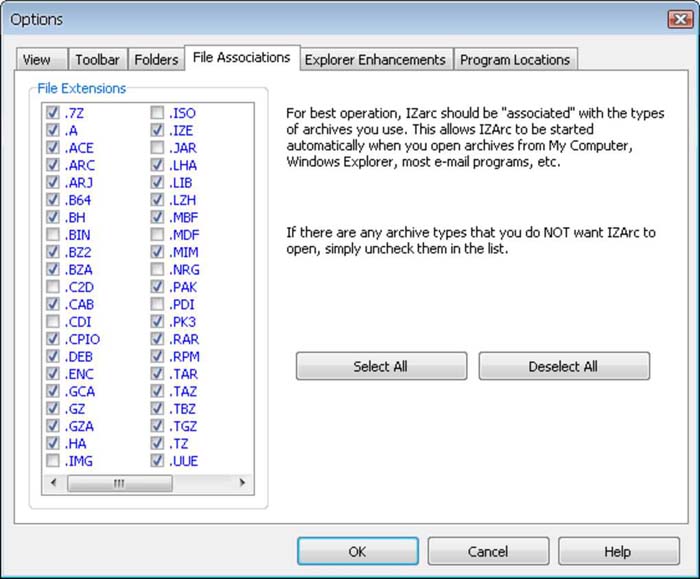Open the Toolbar tab
This screenshot has width=700, height=579.
click(97, 59)
